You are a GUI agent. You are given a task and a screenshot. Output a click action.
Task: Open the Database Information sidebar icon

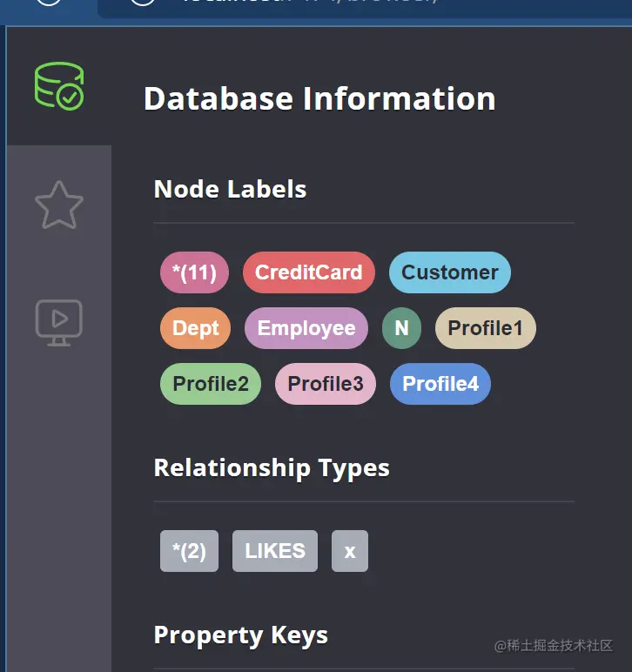coord(59,86)
